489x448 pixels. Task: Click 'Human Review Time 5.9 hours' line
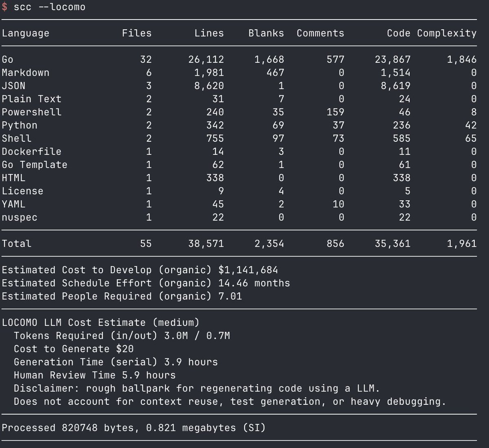[95, 375]
